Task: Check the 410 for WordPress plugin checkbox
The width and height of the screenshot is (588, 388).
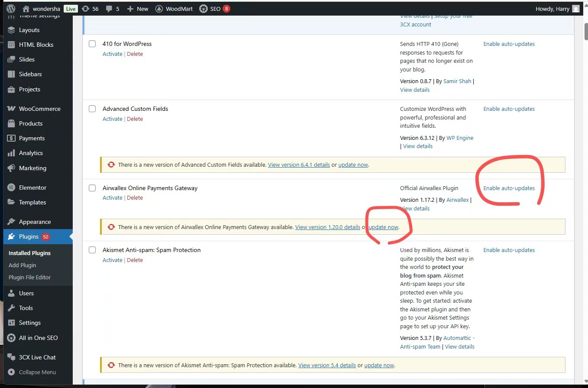Action: [92, 44]
